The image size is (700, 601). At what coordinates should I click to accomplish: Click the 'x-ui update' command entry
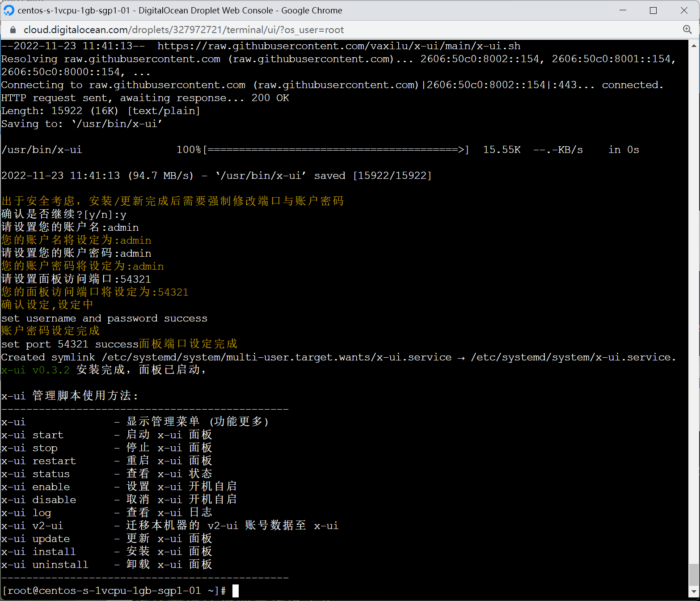click(x=36, y=539)
